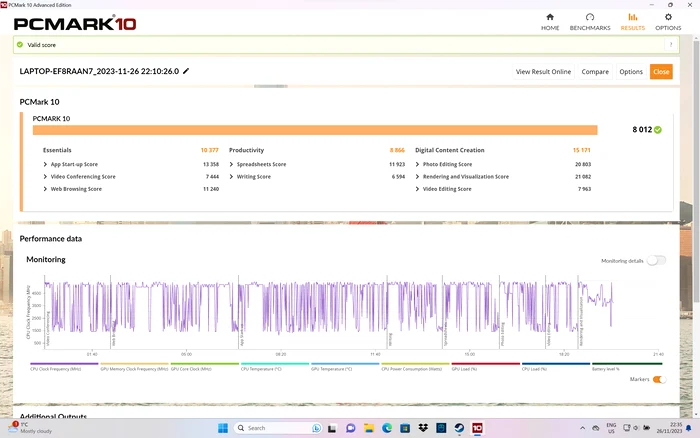Click the PCMark 10 logo
The image size is (700, 438).
pos(75,23)
